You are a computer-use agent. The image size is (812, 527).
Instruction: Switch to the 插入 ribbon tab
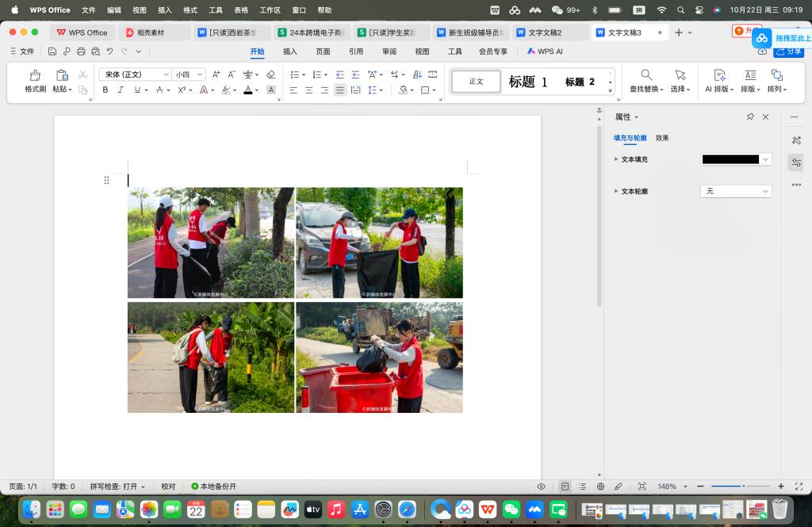[x=290, y=52]
